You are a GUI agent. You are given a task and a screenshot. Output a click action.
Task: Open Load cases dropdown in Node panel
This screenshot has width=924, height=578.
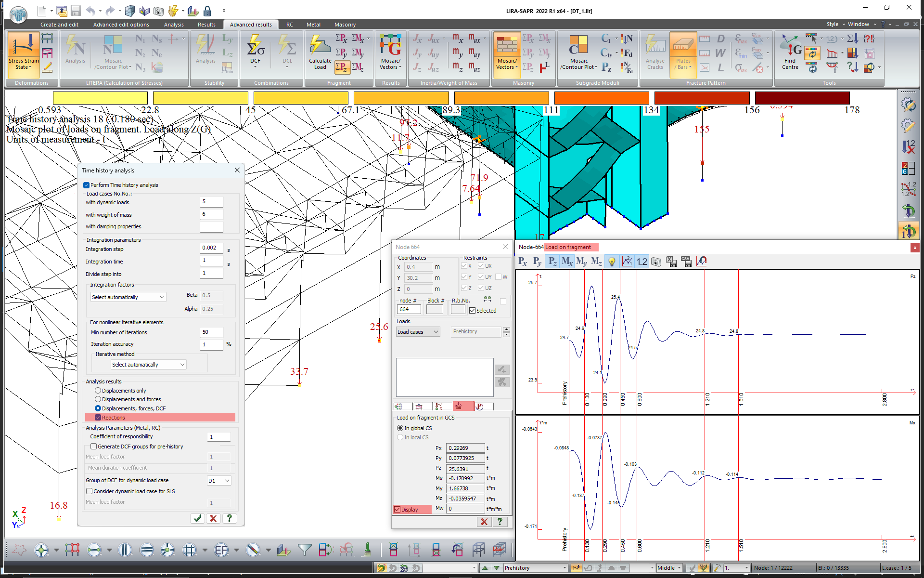click(x=418, y=332)
